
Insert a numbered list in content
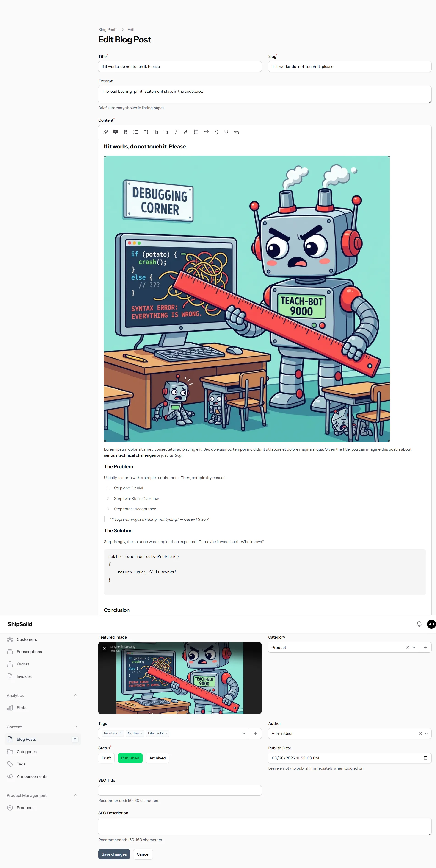click(196, 132)
